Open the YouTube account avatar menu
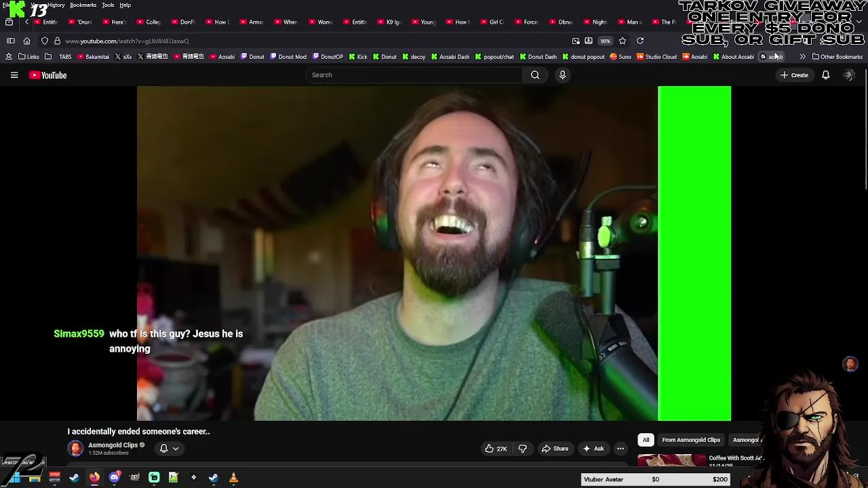Screen dimensions: 868x488 848,75
